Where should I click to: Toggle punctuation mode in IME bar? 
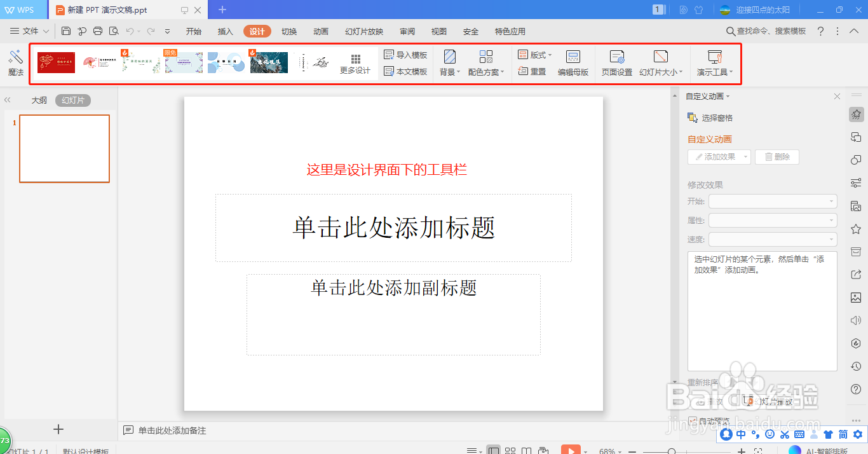755,434
